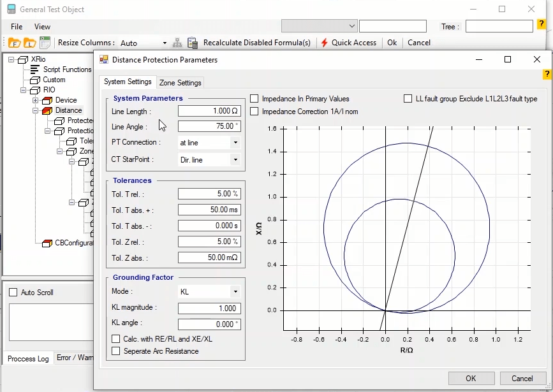The height and width of the screenshot is (392, 553).
Task: Click the spreadsheet icon in the toolbar
Action: [x=45, y=43]
